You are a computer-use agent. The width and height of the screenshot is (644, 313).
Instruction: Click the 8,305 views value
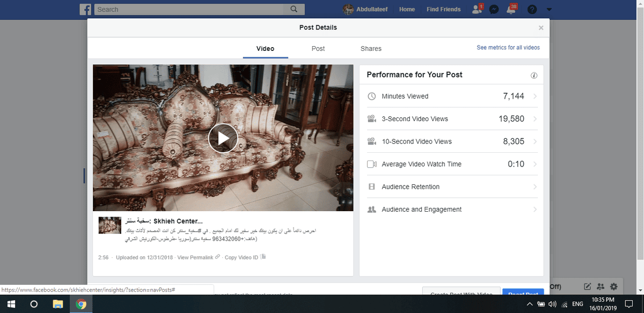click(514, 141)
